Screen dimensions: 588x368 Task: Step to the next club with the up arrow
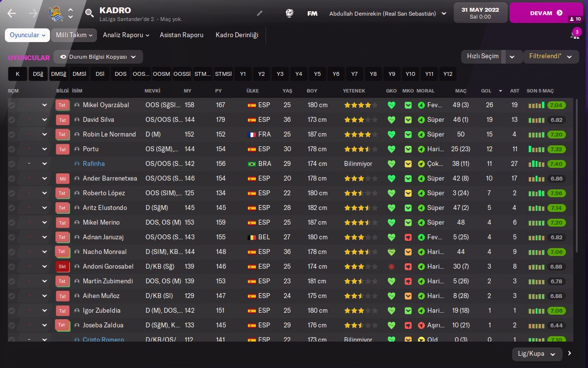(71, 10)
